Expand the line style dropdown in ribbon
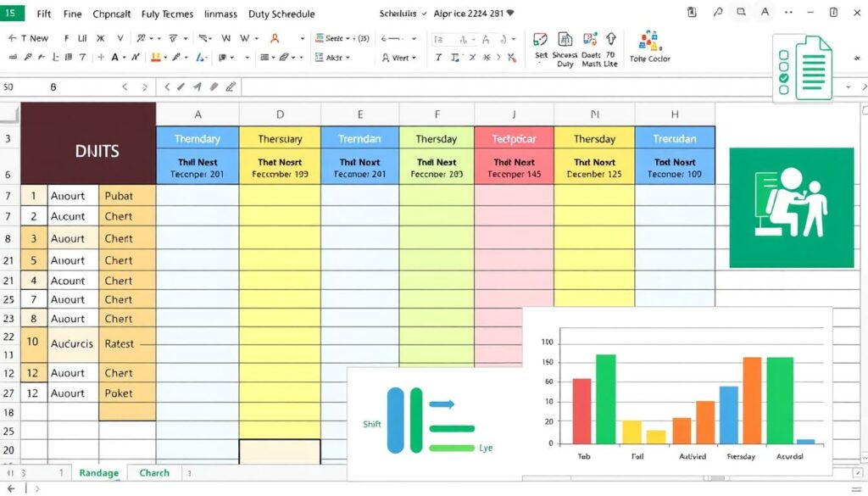Viewport: 868px width, 496px height. (x=414, y=38)
